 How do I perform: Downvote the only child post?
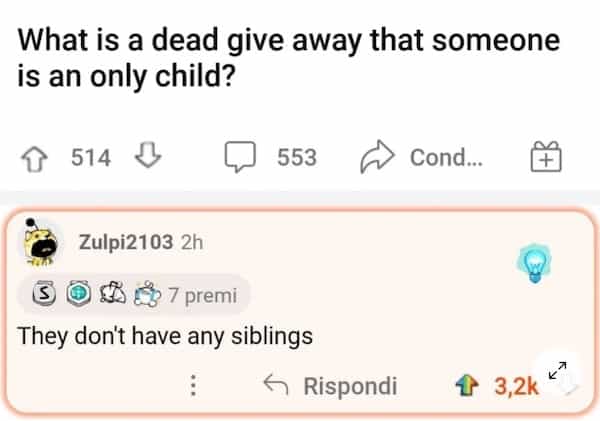pos(145,156)
